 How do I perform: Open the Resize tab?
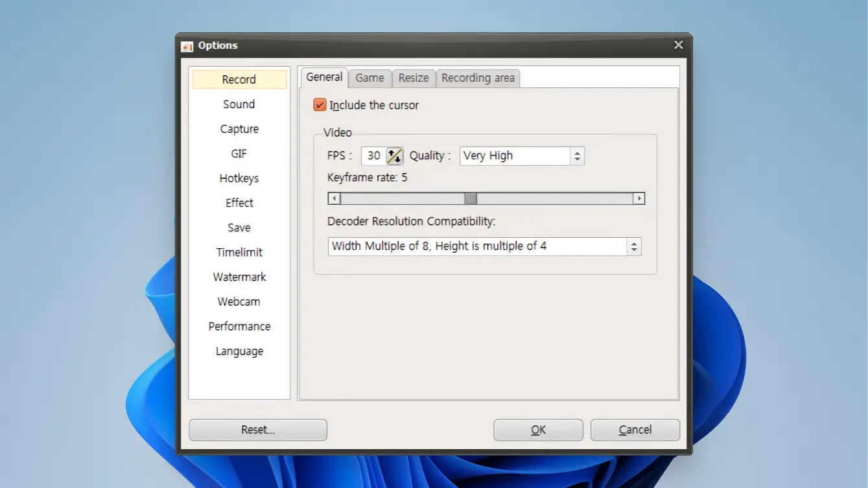(x=414, y=78)
